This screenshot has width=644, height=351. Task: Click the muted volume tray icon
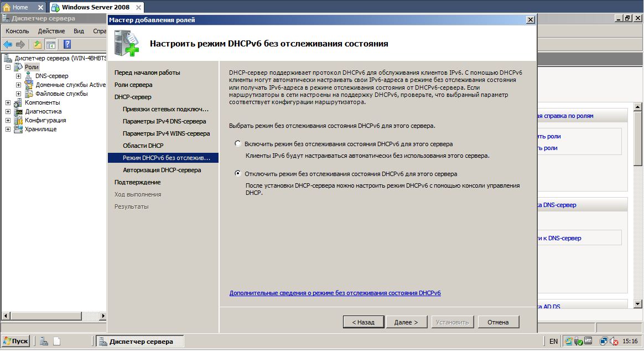614,341
